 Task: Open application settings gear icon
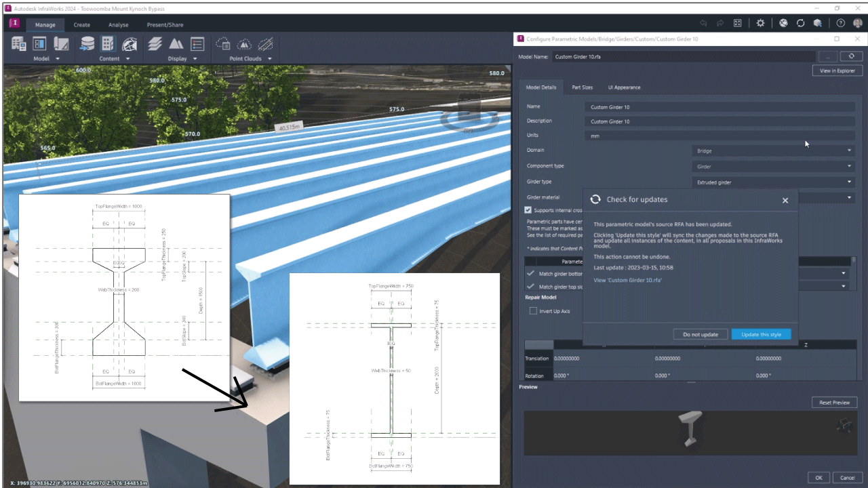pos(760,23)
